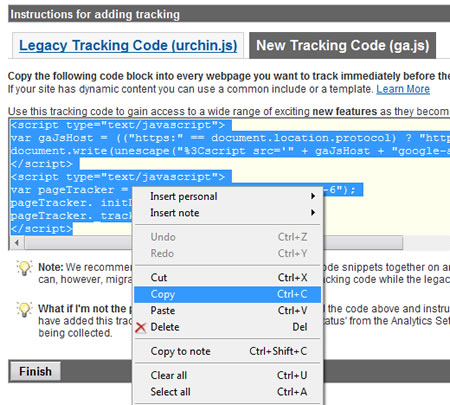Image resolution: width=450 pixels, height=405 pixels.
Task: Click the red X Delete icon
Action: tap(141, 328)
